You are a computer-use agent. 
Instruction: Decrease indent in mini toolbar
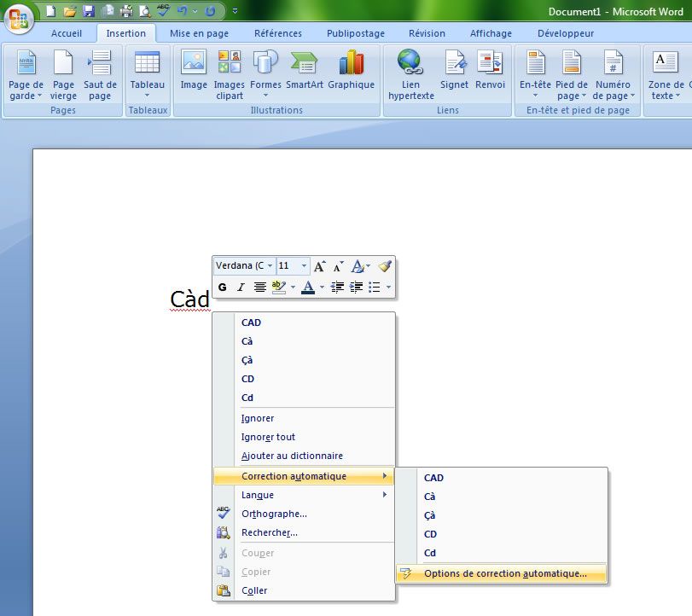pos(337,288)
